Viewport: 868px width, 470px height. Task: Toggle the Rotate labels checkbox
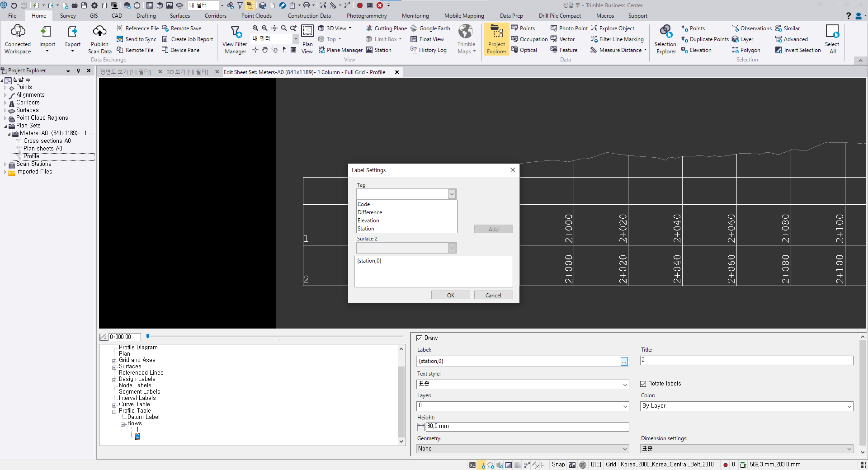tap(643, 384)
